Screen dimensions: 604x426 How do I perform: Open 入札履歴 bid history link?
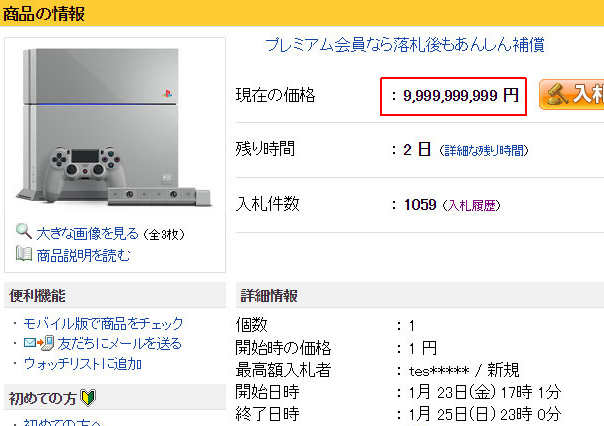[x=472, y=205]
